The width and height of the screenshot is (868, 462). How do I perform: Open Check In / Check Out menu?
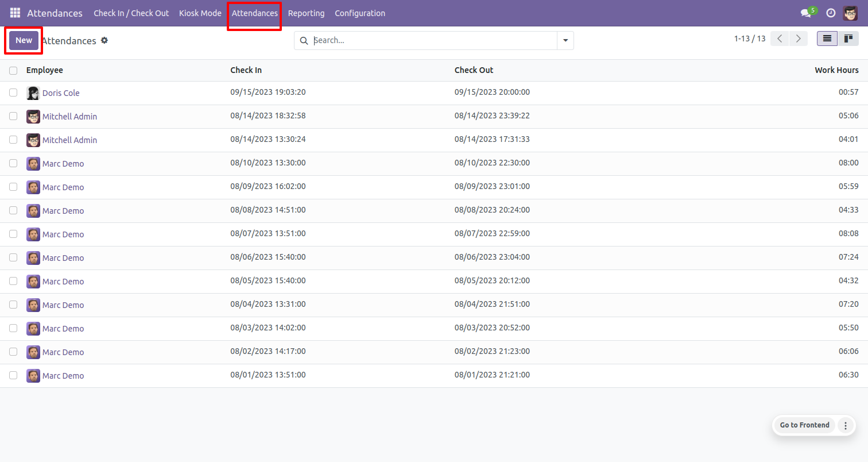(x=131, y=13)
